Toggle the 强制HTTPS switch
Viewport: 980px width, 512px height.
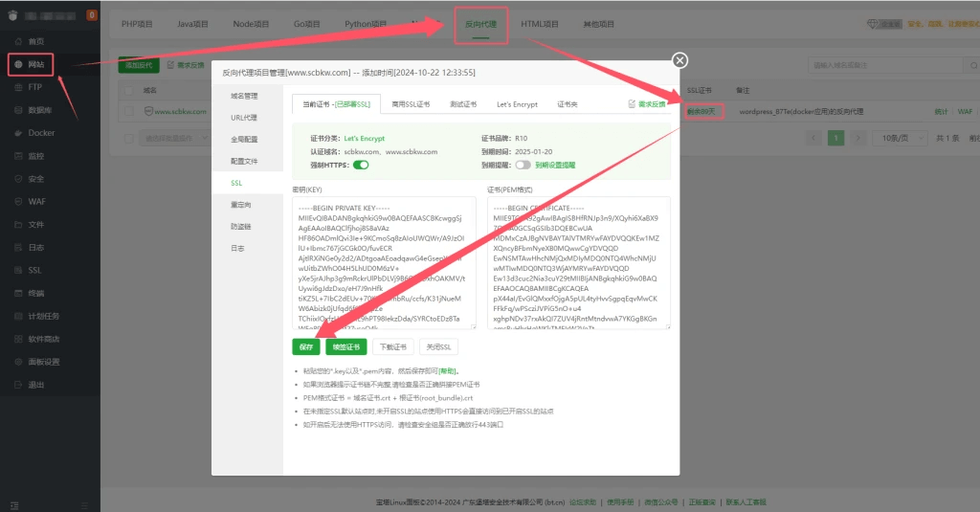point(361,165)
